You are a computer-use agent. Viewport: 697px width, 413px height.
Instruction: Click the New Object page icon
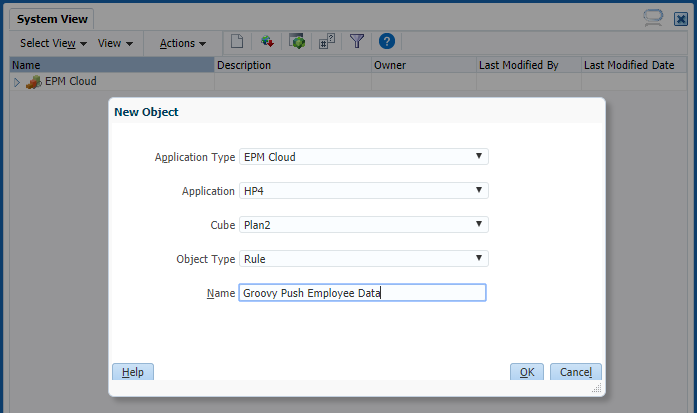click(x=237, y=42)
